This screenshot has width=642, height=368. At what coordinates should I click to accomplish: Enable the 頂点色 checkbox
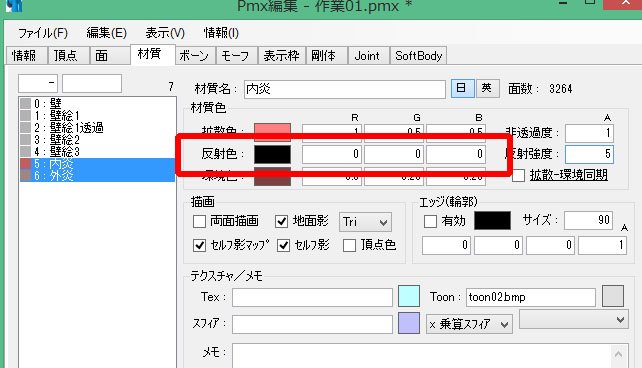tap(349, 245)
